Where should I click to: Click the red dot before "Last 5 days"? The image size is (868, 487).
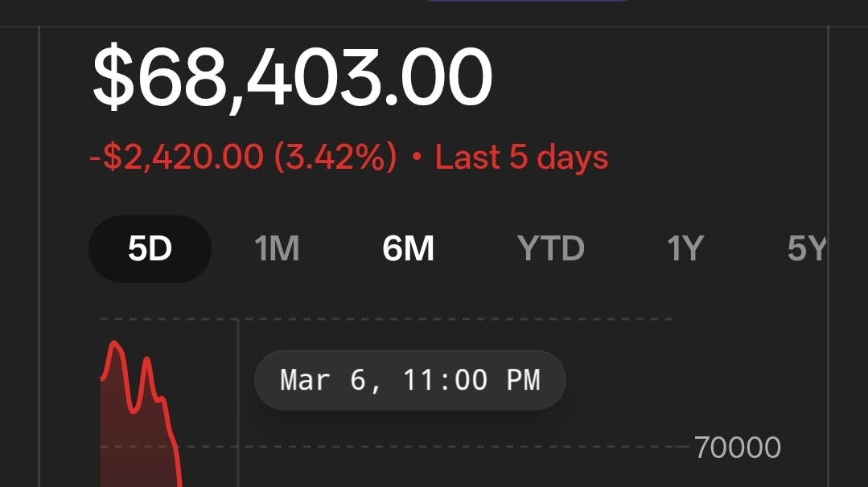tap(417, 157)
